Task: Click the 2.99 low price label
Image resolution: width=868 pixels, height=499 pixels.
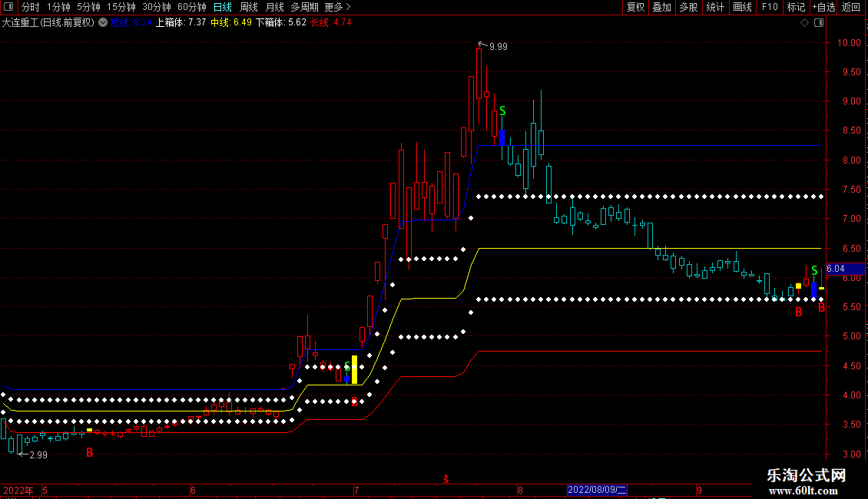Action: 38,455
